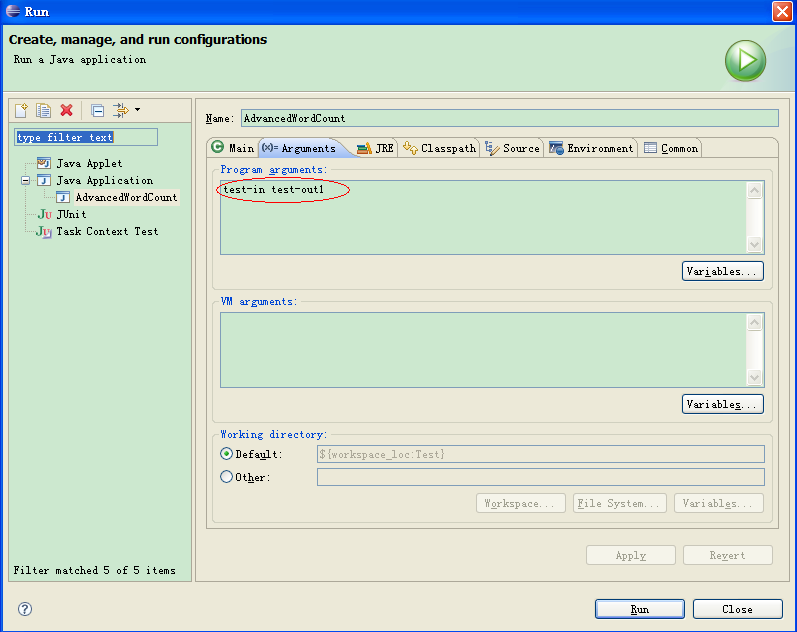
Task: Click the green run arrow graphic
Action: (745, 61)
